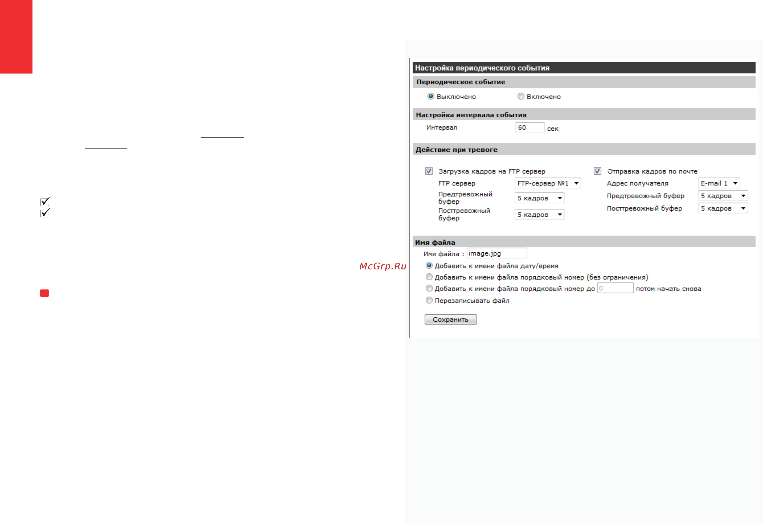Click the порядковый номер limit field
The width and height of the screenshot is (763, 532).
coord(615,288)
